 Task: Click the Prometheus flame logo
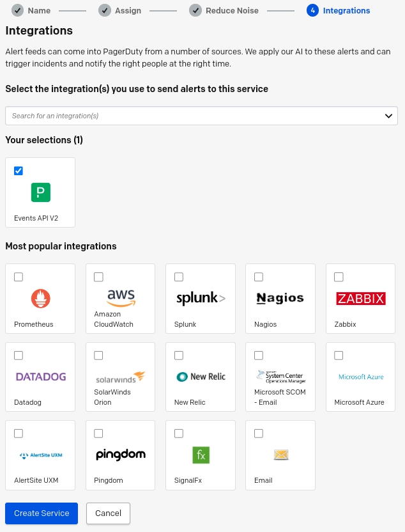41,298
